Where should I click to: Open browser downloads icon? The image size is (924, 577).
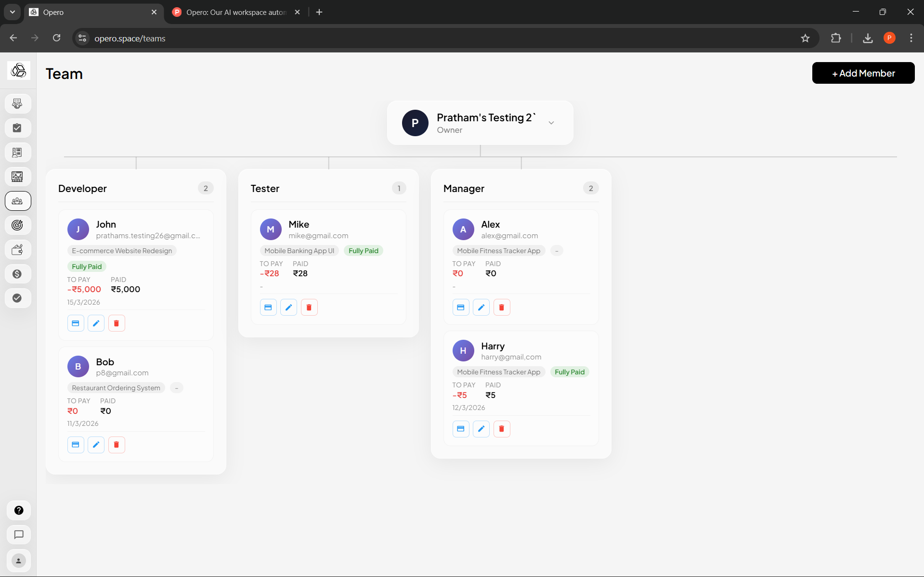(868, 38)
